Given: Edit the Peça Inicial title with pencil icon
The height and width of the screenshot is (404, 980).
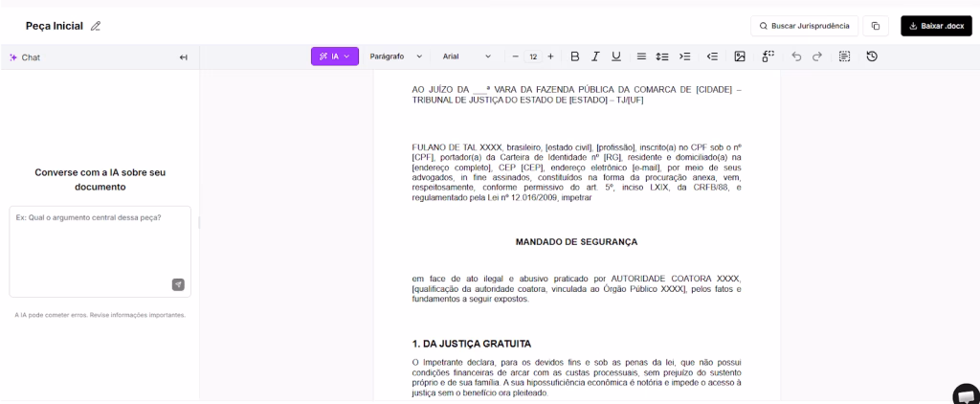Looking at the screenshot, I should pos(96,26).
